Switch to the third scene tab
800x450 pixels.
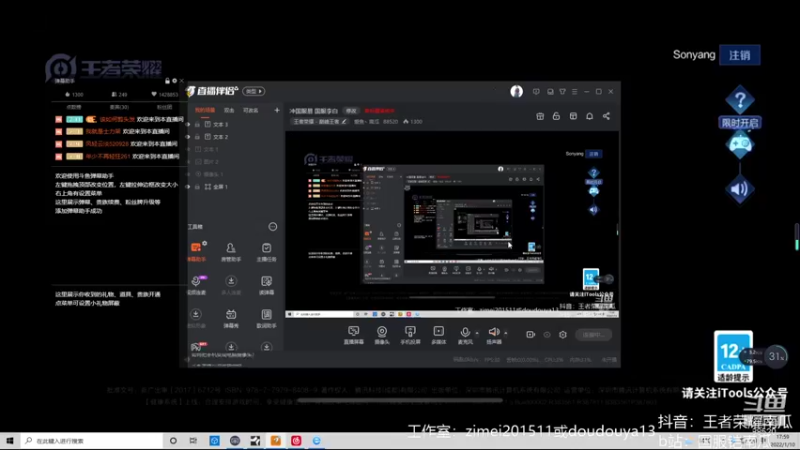(251, 110)
